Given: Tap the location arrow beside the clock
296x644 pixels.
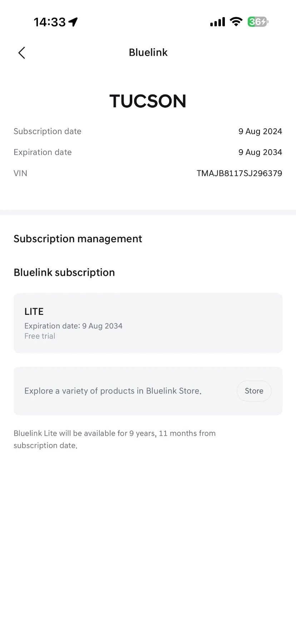Looking at the screenshot, I should point(73,22).
